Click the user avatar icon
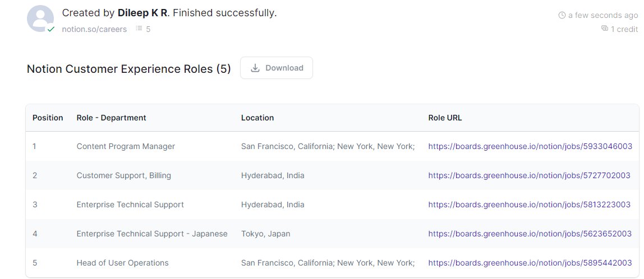Screen dimensions: 644x279 point(40,18)
